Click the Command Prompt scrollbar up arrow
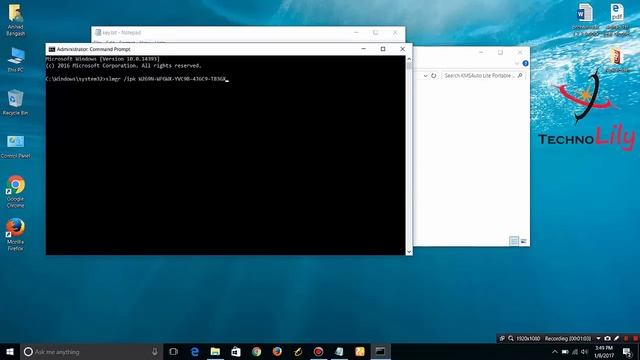The height and width of the screenshot is (360, 640). 409,59
